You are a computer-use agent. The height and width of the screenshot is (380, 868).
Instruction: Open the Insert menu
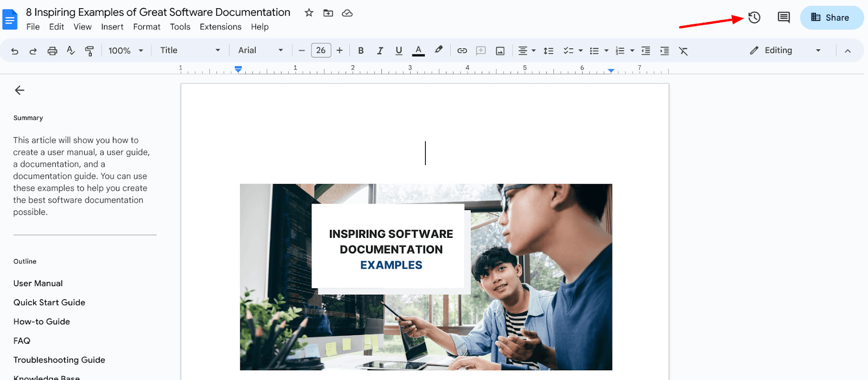coord(112,27)
